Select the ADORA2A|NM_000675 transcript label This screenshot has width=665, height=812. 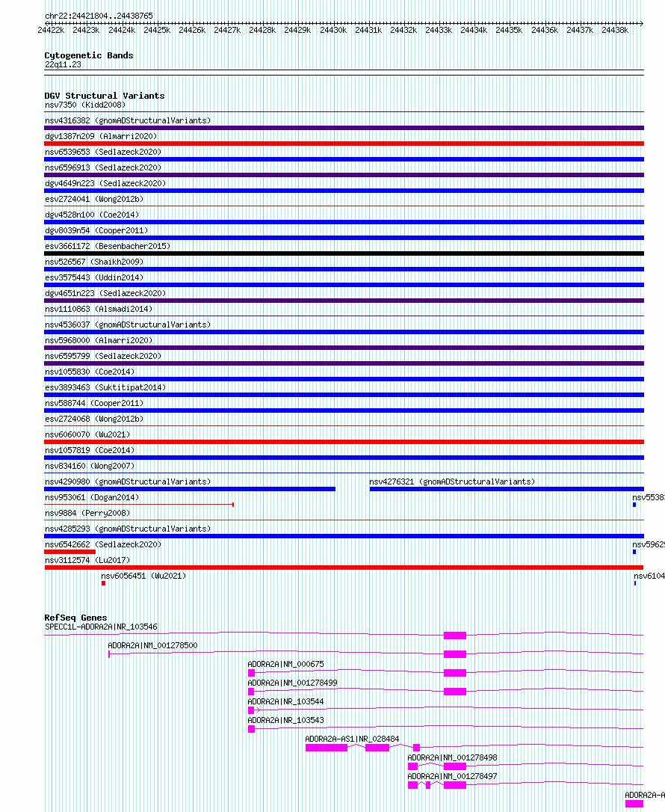285,665
